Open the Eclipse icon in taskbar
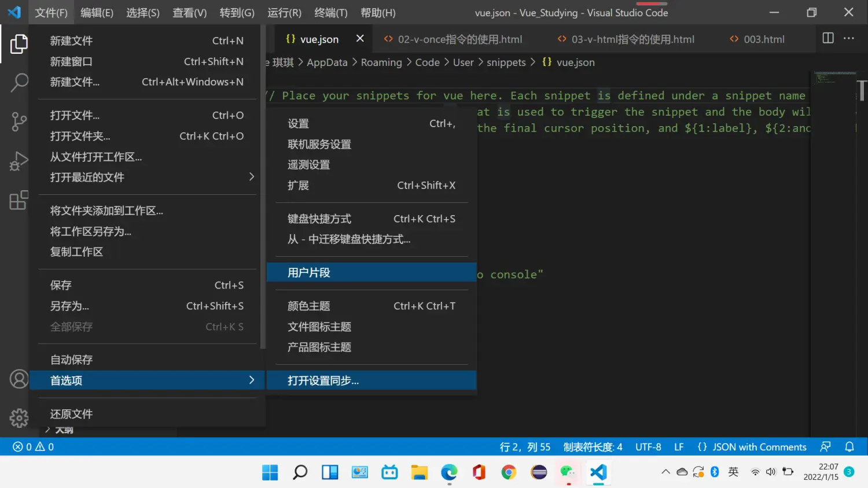 click(539, 472)
